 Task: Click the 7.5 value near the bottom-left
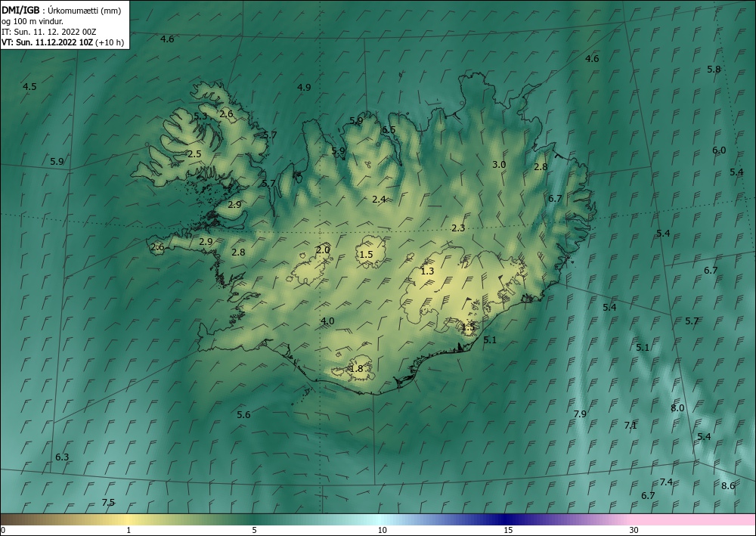[x=108, y=503]
